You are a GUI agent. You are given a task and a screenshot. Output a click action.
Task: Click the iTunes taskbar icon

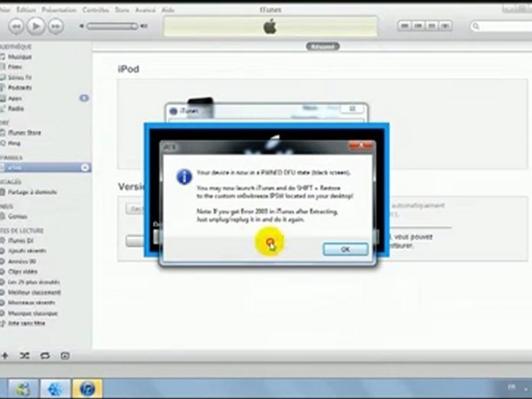click(87, 388)
